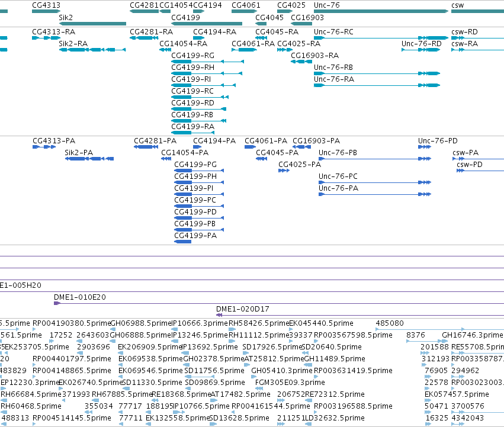Select the CG4199-RD transcript label
The height and width of the screenshot is (427, 504).
pos(193,103)
